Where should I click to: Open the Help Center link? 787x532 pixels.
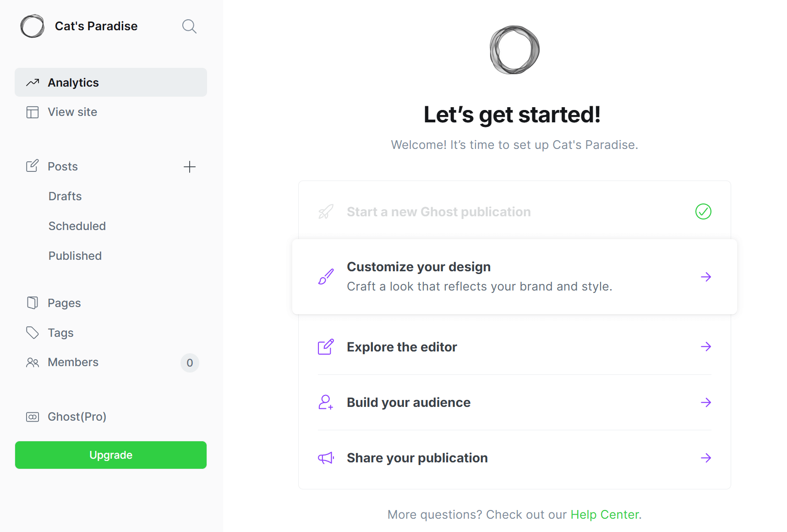[x=604, y=514]
